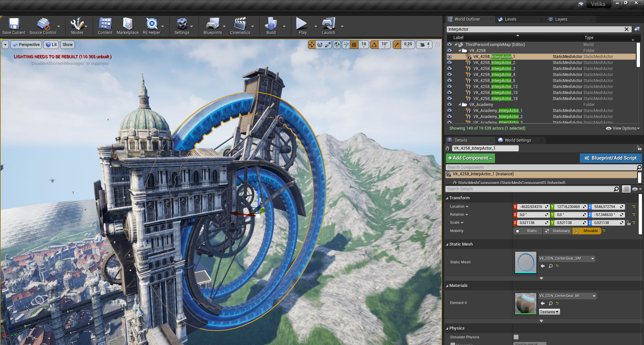Open property matrix grid view
The image size is (644, 345).
coord(626,189)
